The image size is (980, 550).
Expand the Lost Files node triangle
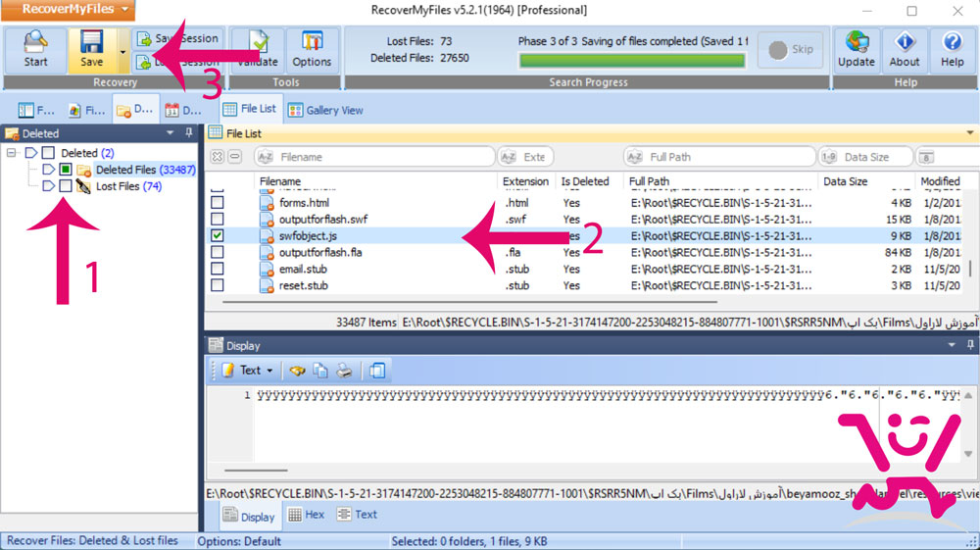pos(48,186)
